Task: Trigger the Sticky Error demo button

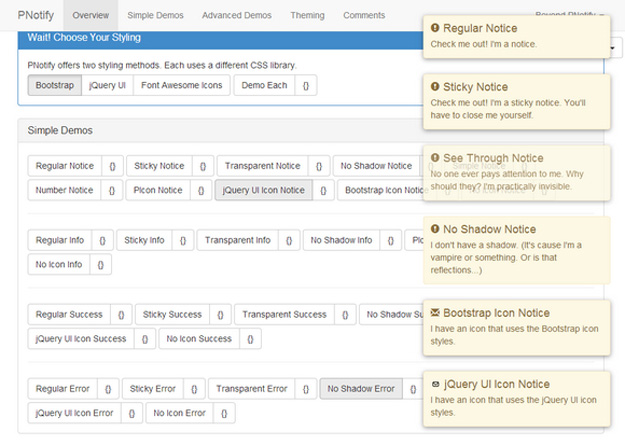Action: point(152,388)
